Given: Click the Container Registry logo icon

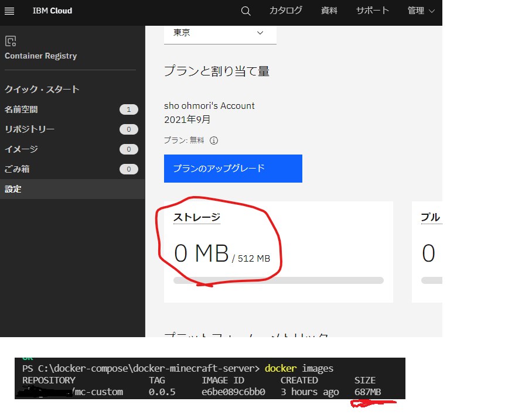Looking at the screenshot, I should pos(11,41).
